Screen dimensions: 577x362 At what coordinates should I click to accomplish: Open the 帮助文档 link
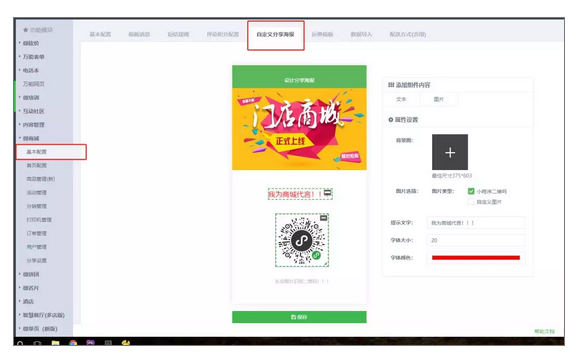[x=544, y=331]
